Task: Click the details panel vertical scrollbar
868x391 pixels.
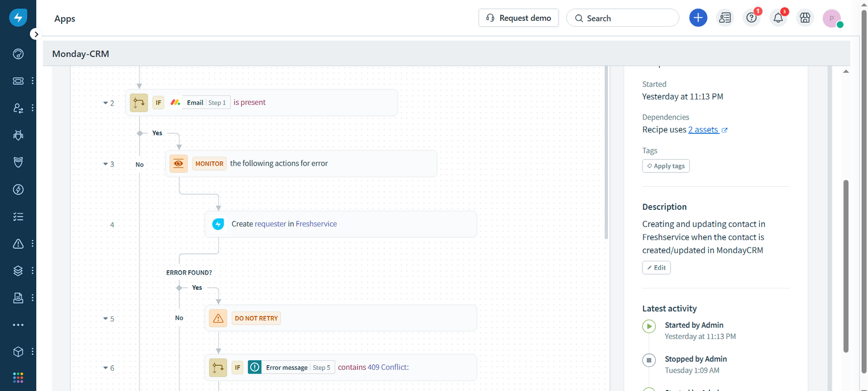Action: (846, 266)
